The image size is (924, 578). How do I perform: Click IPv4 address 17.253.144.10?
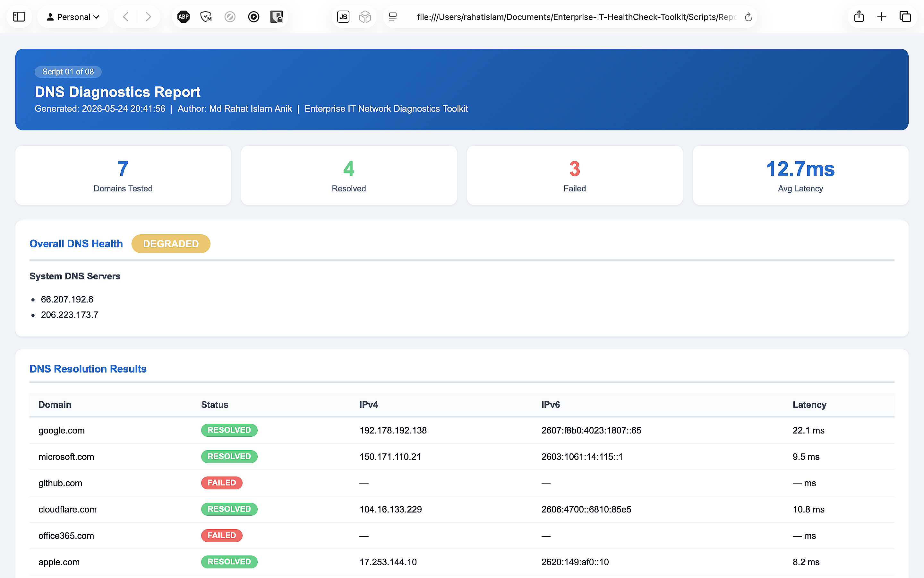click(388, 562)
